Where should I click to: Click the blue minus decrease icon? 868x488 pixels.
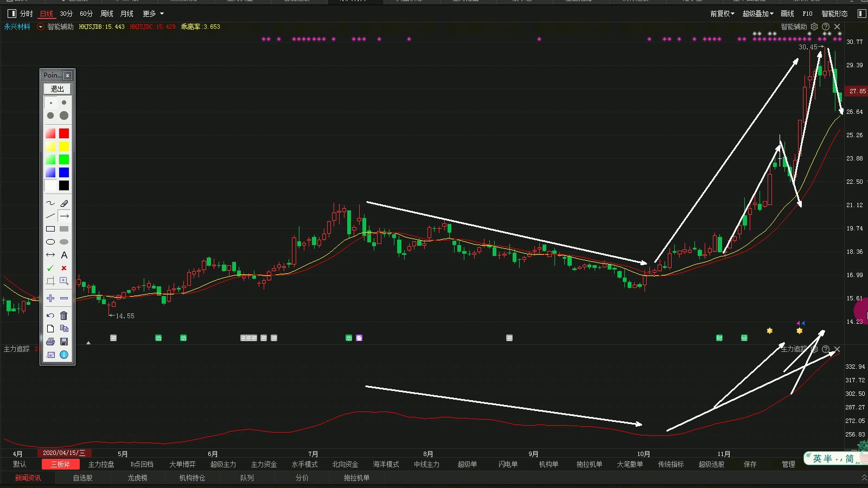pyautogui.click(x=64, y=298)
